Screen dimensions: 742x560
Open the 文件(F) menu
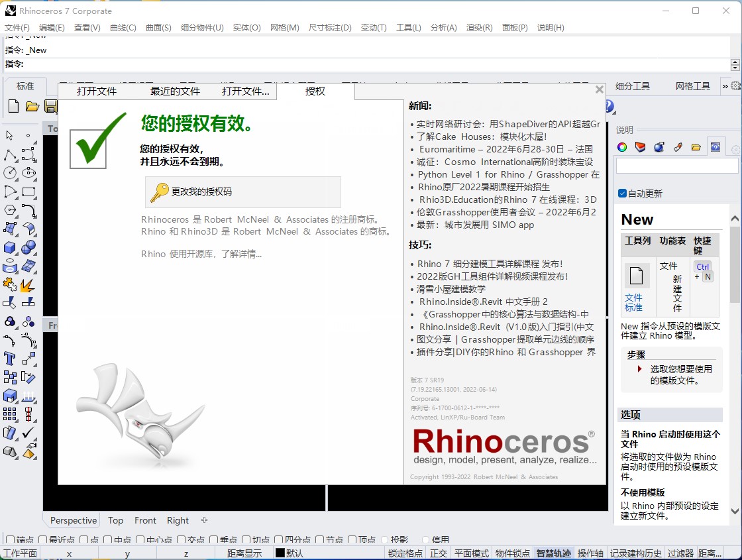click(17, 27)
